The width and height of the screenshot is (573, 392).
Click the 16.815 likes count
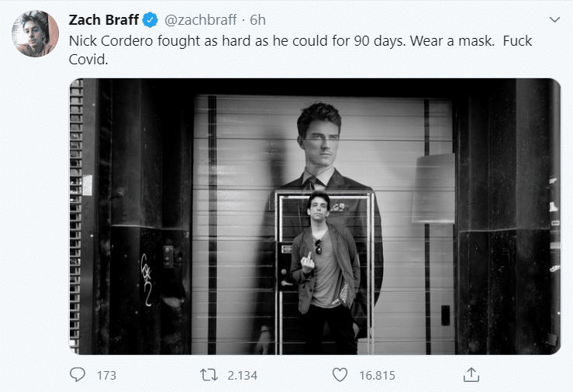point(377,376)
